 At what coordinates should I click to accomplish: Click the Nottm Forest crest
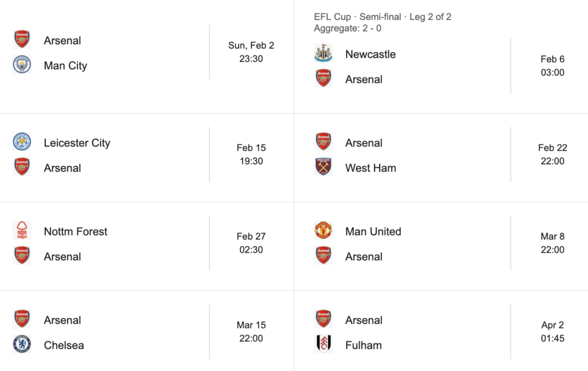22,231
